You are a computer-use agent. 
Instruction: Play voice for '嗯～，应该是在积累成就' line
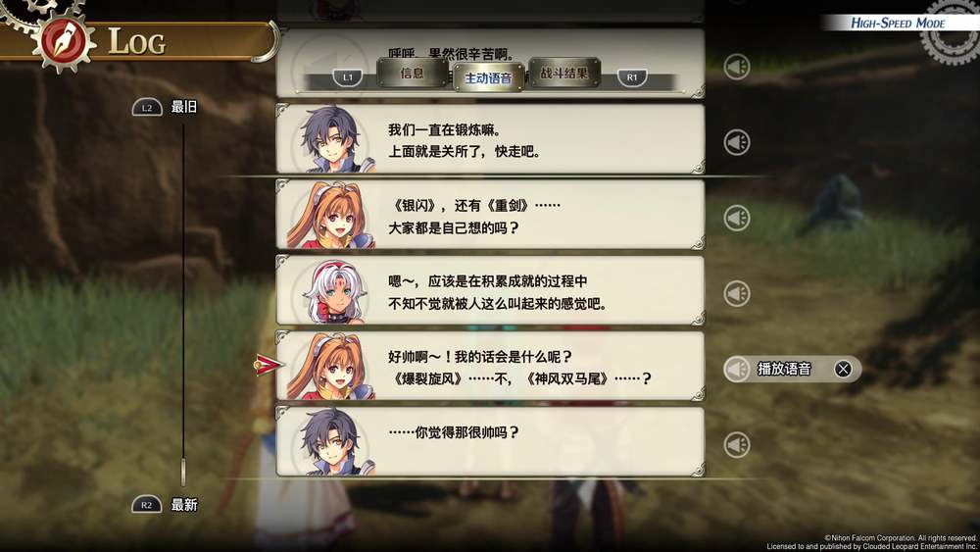737,293
